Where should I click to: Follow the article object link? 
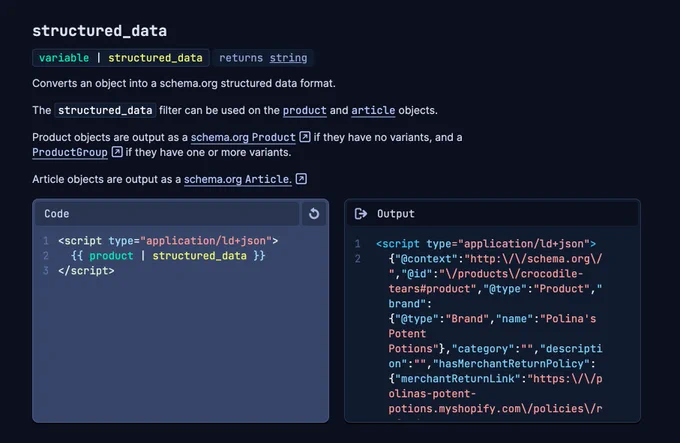pyautogui.click(x=373, y=111)
